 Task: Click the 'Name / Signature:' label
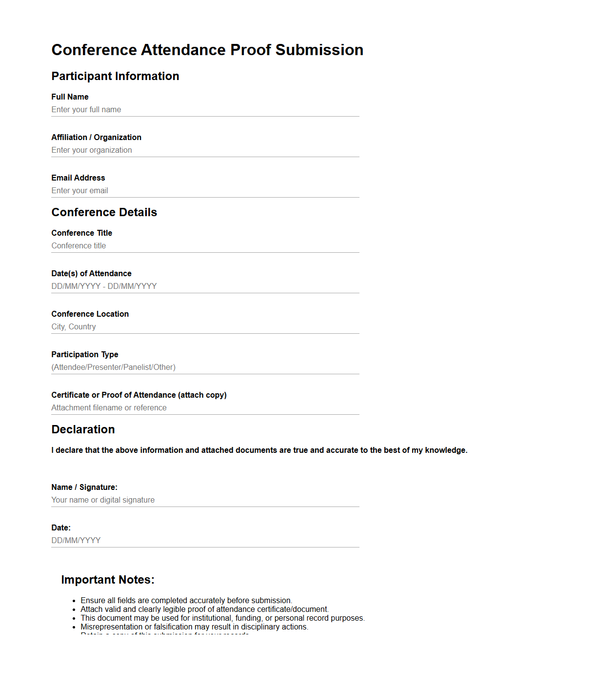(x=84, y=487)
